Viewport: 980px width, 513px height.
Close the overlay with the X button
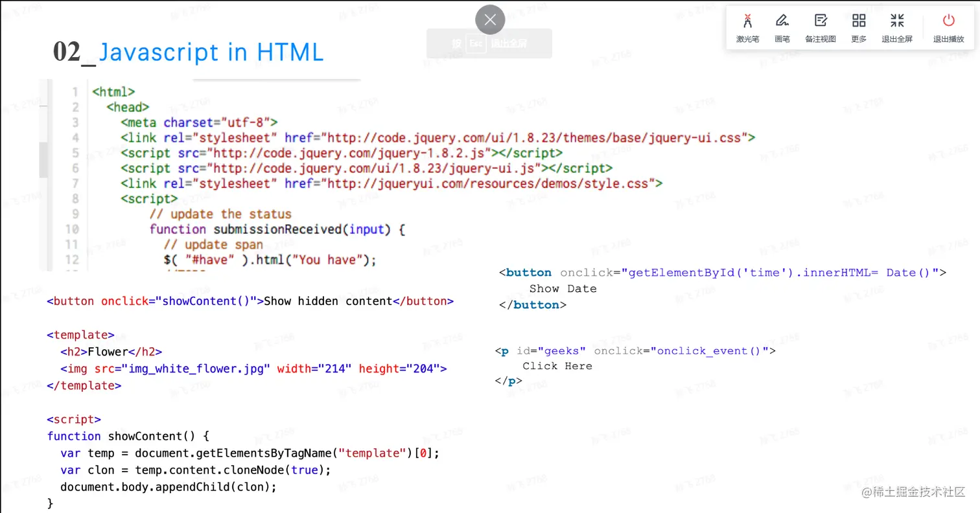490,20
